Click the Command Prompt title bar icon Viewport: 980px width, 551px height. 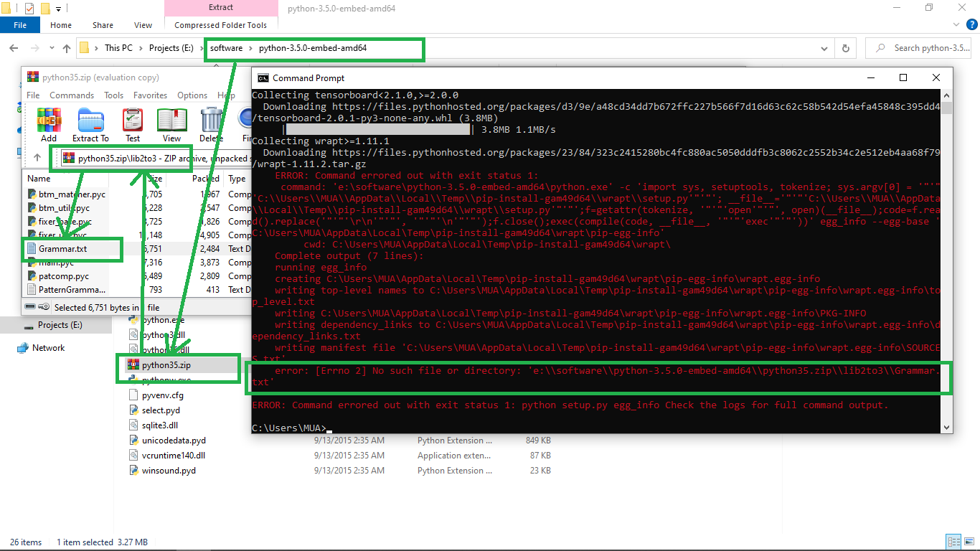point(263,77)
